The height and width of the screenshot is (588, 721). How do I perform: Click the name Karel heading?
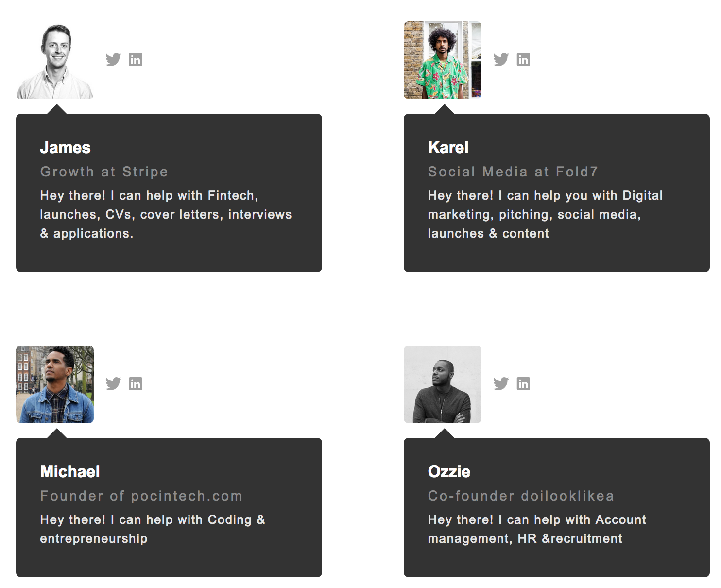pyautogui.click(x=448, y=147)
